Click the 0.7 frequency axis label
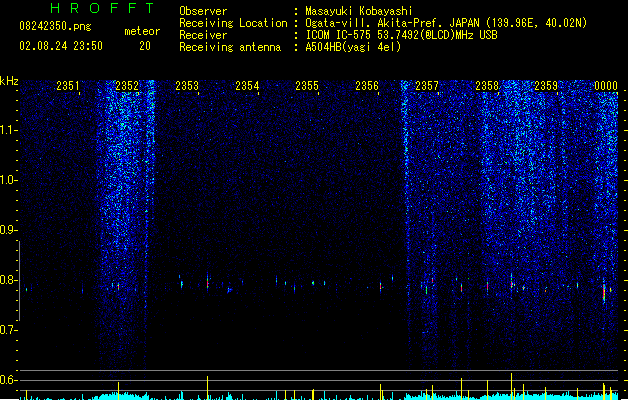 click(x=8, y=330)
